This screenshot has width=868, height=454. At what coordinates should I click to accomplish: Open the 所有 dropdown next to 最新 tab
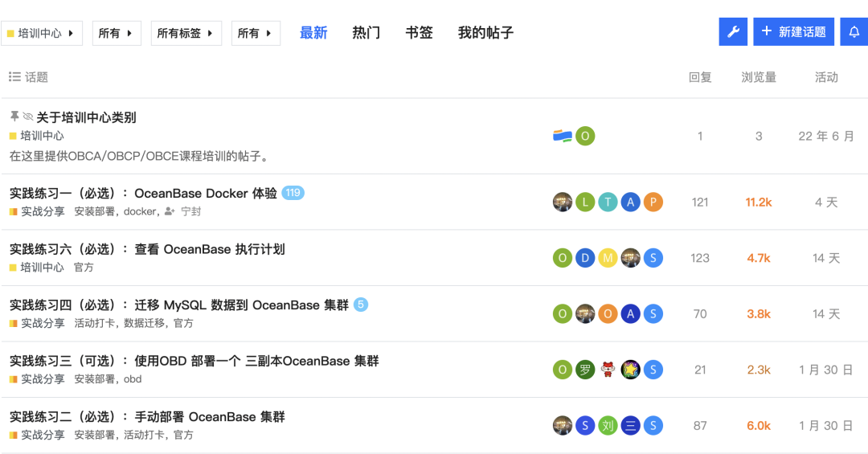tap(256, 33)
